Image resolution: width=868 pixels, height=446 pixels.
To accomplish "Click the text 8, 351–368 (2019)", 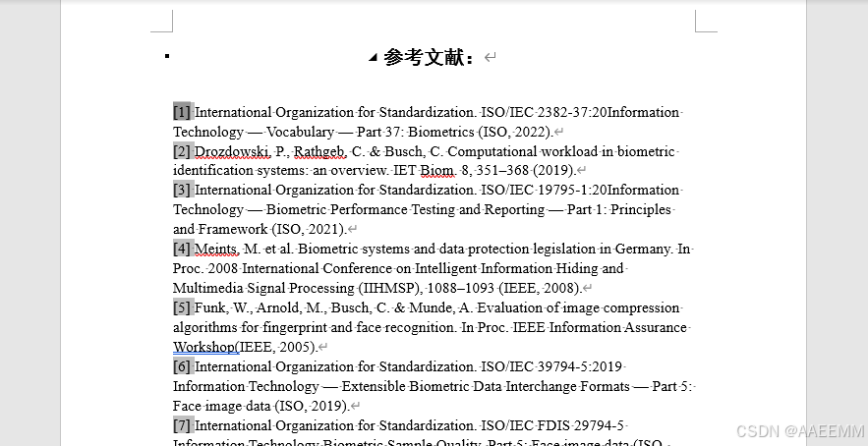I will [518, 170].
